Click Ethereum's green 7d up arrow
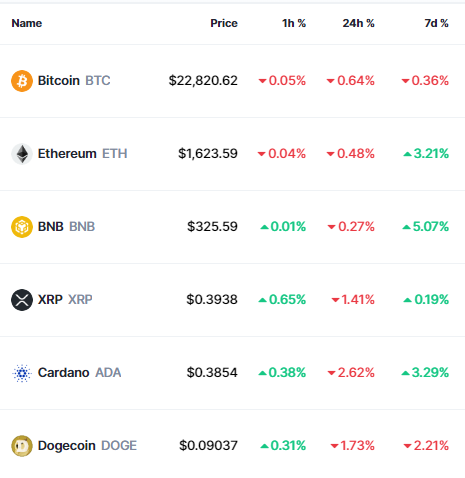Viewport: 465px width, 478px height. pos(407,154)
